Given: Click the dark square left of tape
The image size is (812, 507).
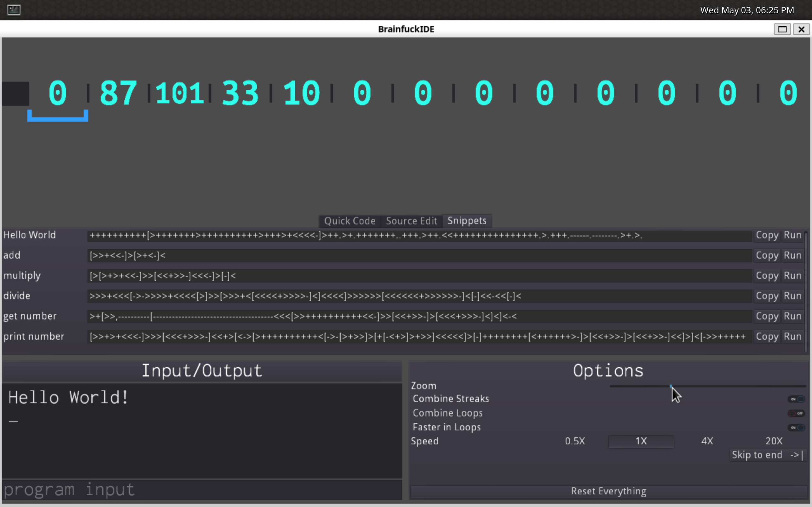Looking at the screenshot, I should [x=16, y=93].
